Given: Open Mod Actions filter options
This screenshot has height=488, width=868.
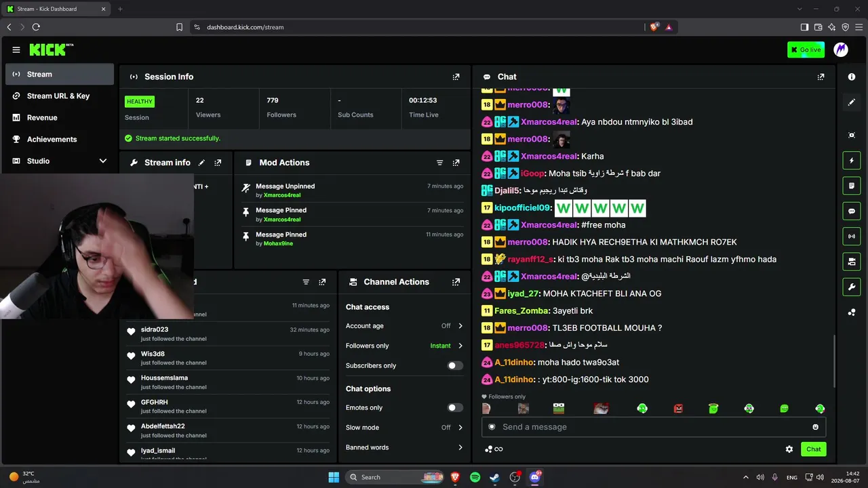Looking at the screenshot, I should click(439, 163).
